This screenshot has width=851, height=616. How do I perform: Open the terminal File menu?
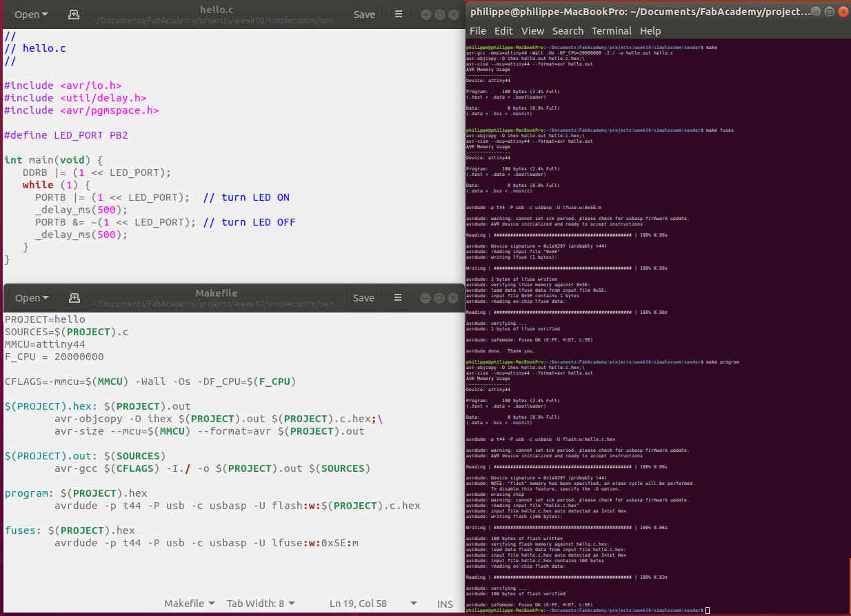click(478, 31)
